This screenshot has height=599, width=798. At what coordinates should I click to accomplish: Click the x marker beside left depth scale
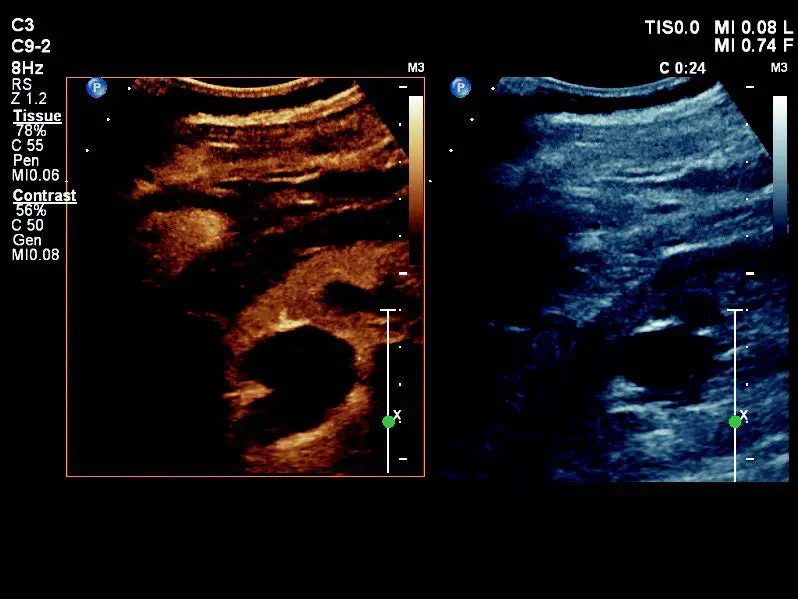397,414
